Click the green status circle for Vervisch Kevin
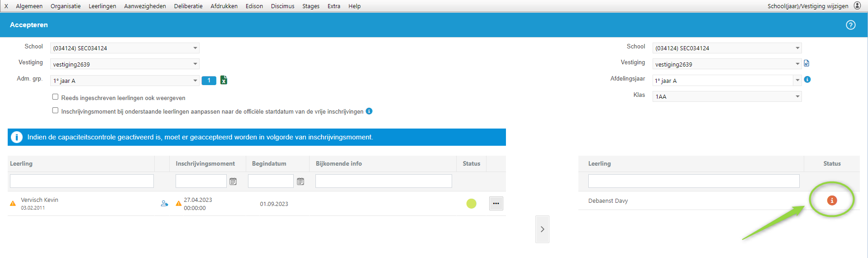 click(471, 204)
